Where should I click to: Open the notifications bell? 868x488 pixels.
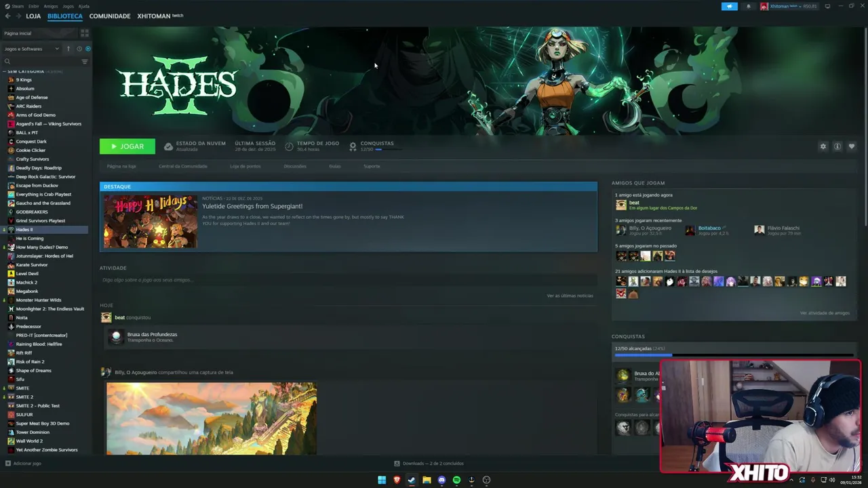click(x=749, y=6)
